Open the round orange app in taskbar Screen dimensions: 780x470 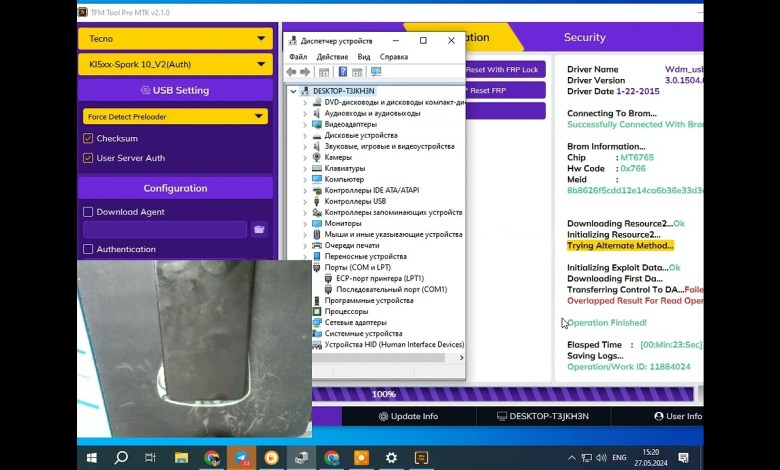272,458
